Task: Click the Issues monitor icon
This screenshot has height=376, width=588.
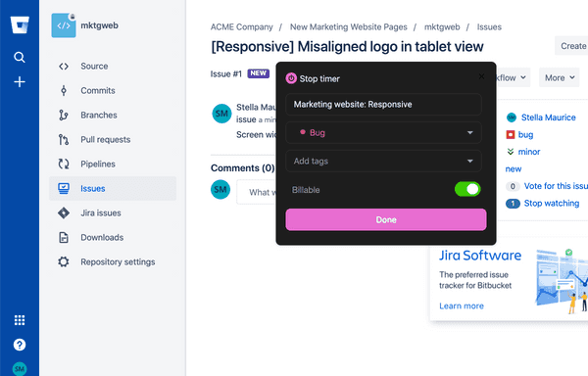Action: (x=64, y=188)
